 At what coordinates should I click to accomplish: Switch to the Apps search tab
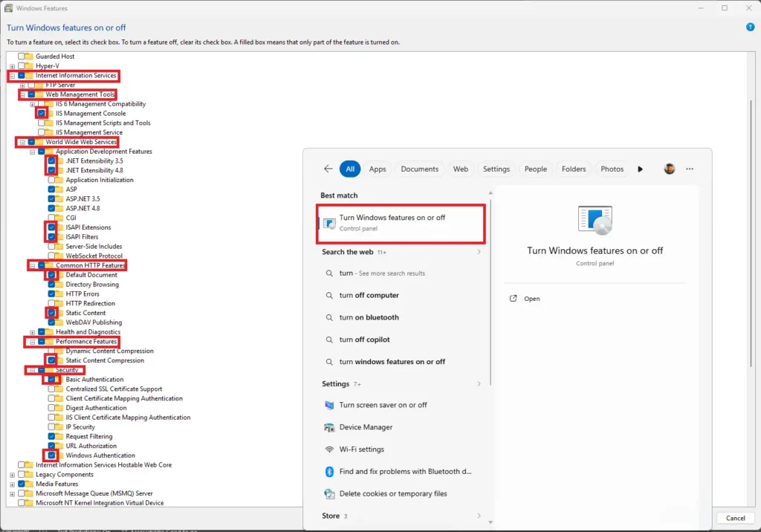377,169
